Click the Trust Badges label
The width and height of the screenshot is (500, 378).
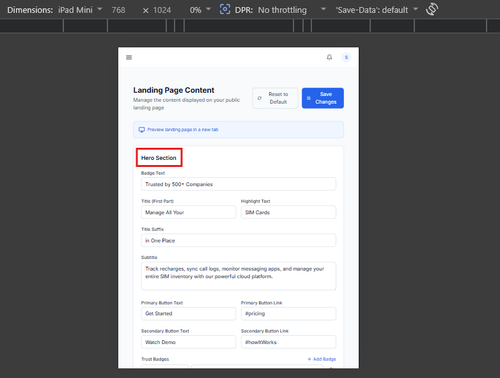click(155, 359)
